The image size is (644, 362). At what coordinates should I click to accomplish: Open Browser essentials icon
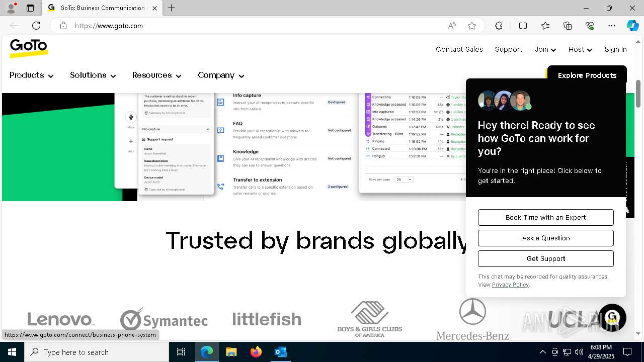(590, 26)
